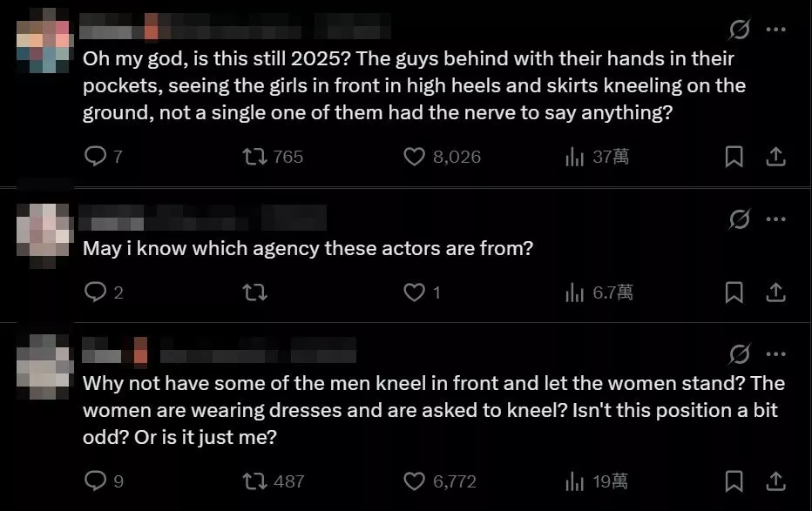View analytics showing 37萬 views

point(597,156)
